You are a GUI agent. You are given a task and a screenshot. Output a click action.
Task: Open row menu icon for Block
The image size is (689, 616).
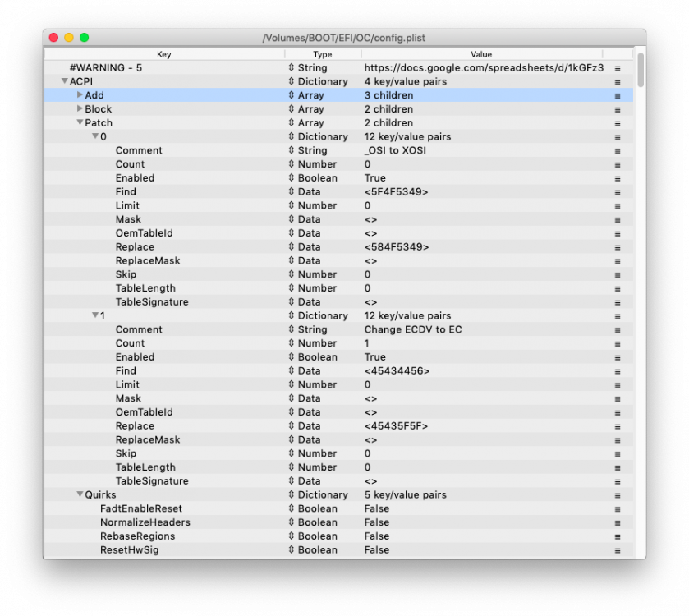coord(618,110)
